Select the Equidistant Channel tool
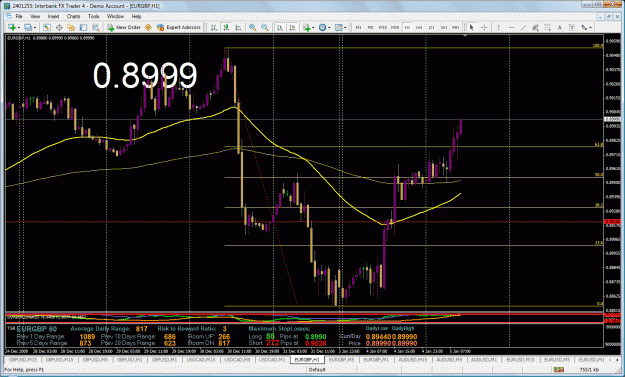625x377 pixels. coord(535,27)
